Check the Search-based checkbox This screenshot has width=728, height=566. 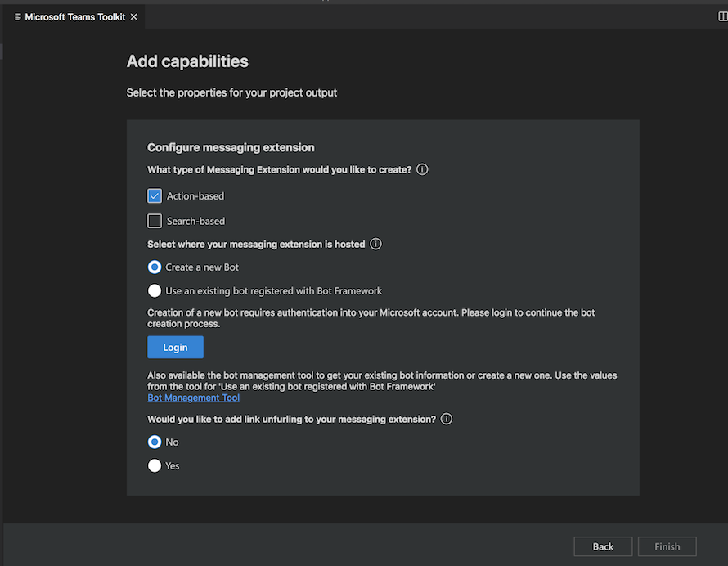pos(155,221)
